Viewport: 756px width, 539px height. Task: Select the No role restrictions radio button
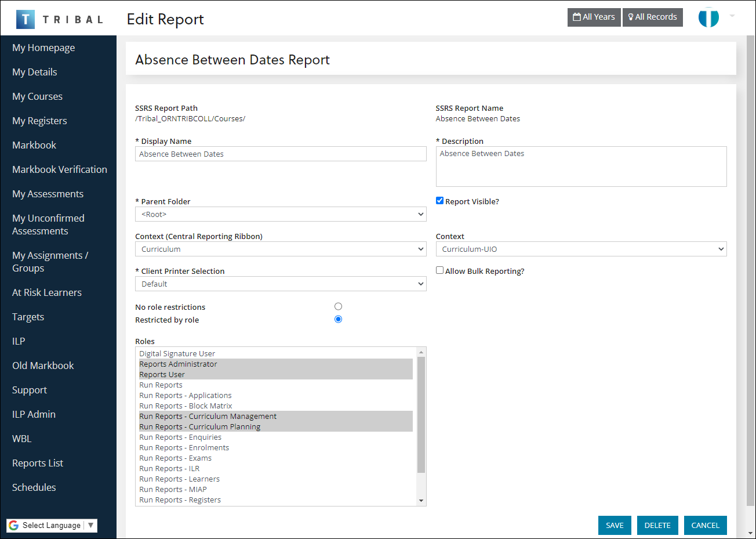pyautogui.click(x=338, y=306)
